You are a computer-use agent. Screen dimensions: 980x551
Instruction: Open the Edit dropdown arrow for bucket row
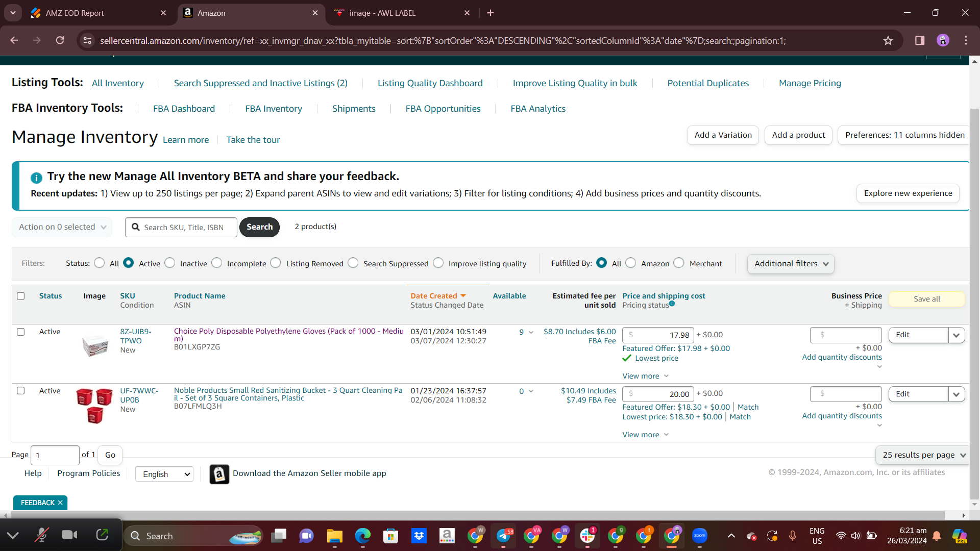pyautogui.click(x=957, y=394)
